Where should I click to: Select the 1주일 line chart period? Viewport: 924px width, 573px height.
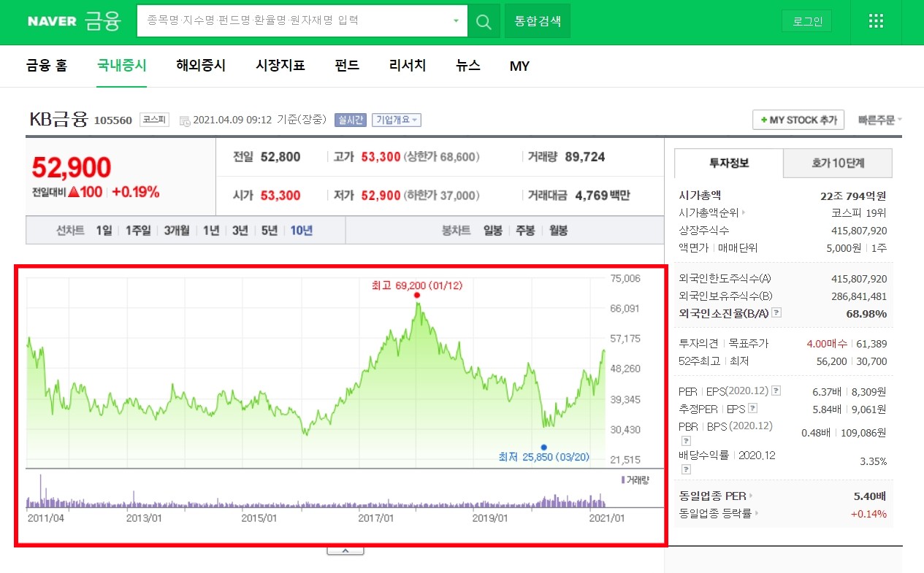(138, 231)
